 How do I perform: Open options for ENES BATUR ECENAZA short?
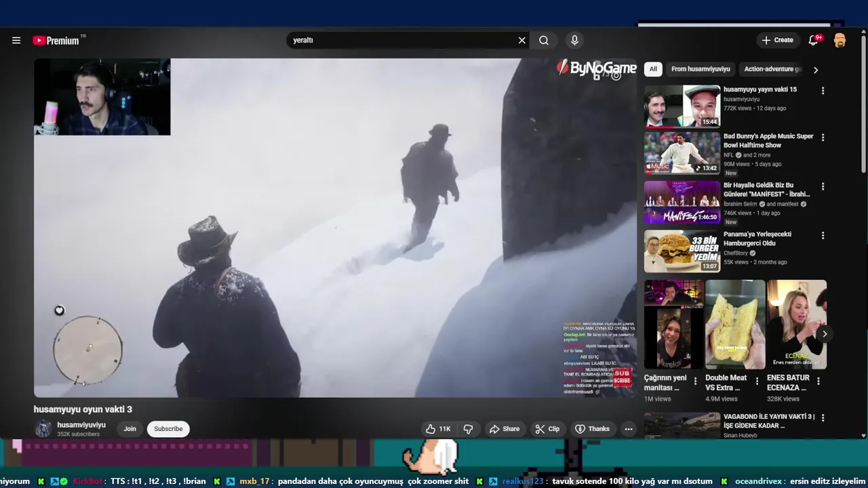click(818, 382)
